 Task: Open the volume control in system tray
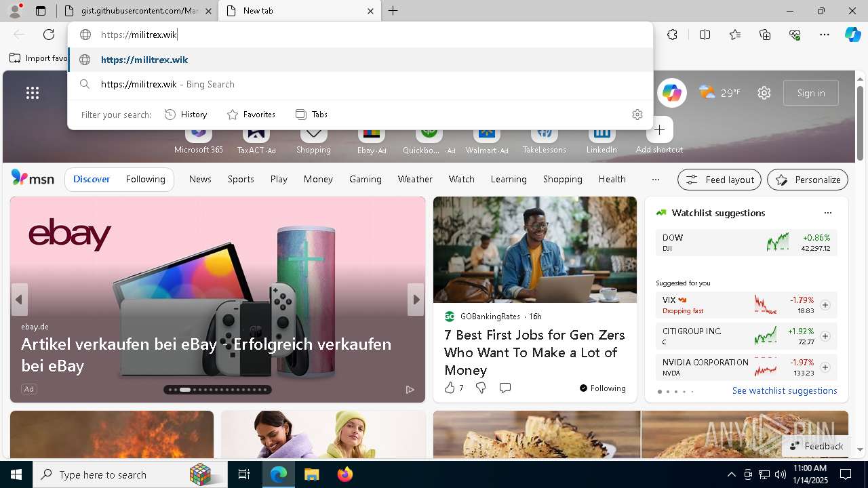pyautogui.click(x=780, y=474)
